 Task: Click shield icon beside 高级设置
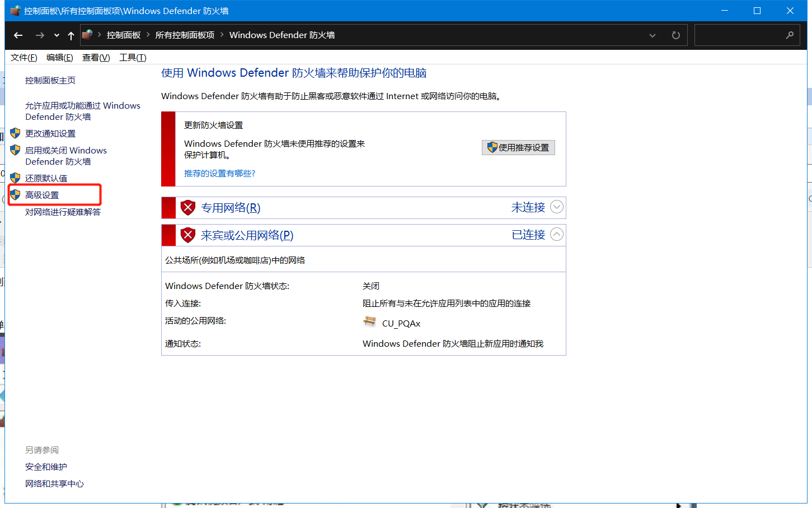[x=15, y=195]
